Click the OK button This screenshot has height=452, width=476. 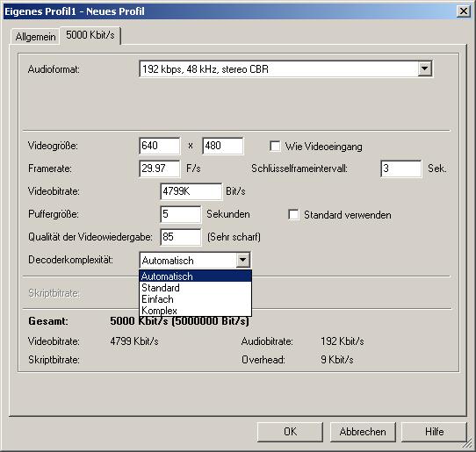click(x=290, y=431)
